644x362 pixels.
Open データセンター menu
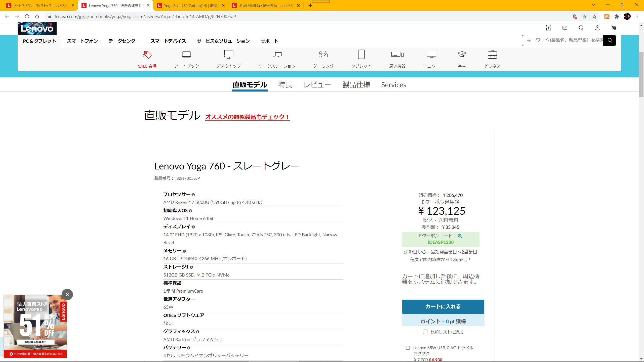(124, 41)
